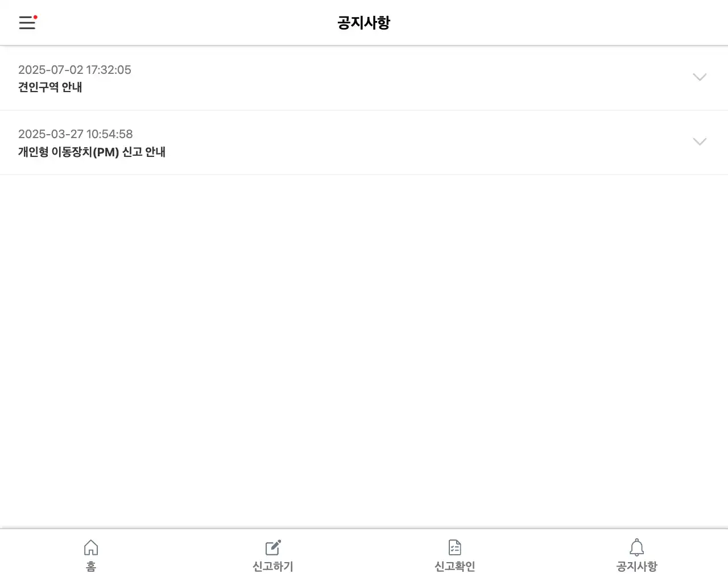Open the 공지사항 section from bottom bar
The height and width of the screenshot is (582, 728).
pos(636,554)
